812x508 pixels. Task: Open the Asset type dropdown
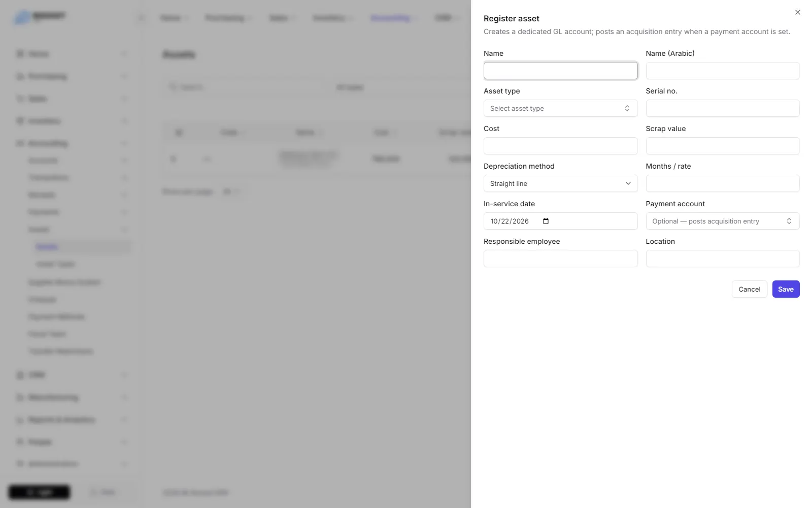pyautogui.click(x=560, y=108)
